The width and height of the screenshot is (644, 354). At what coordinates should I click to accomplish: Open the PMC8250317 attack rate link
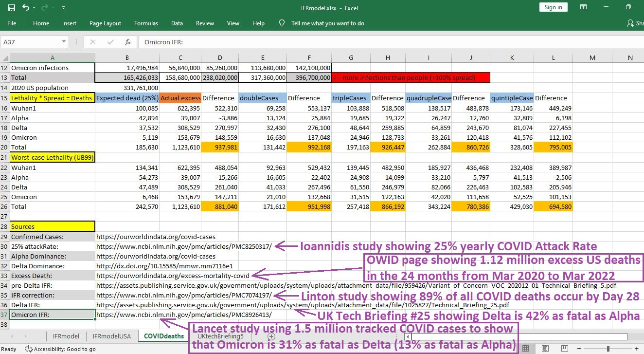[x=184, y=246]
